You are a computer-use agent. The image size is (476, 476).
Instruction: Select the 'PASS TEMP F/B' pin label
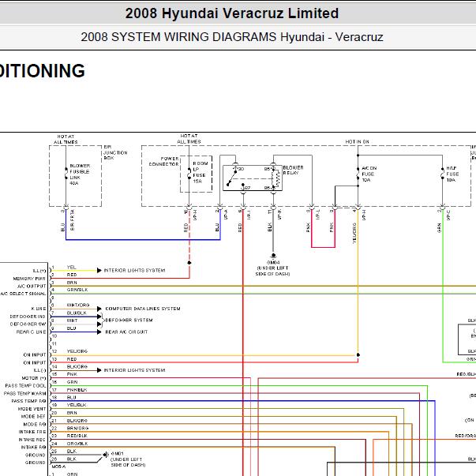click(29, 401)
